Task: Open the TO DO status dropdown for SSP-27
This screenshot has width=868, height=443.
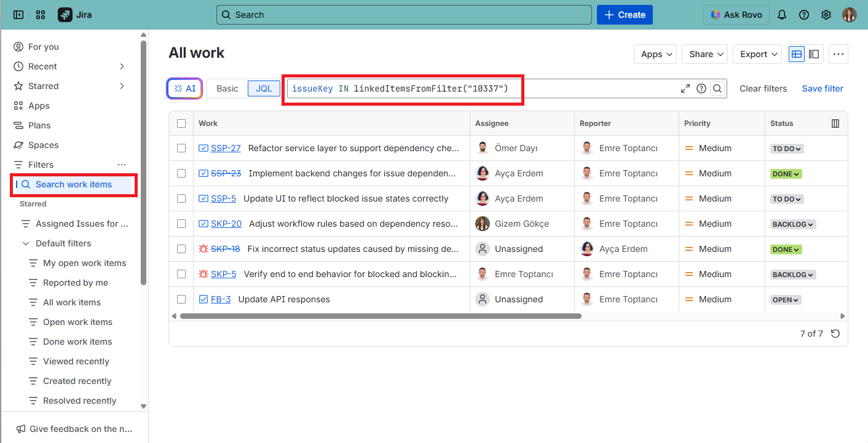Action: coord(787,149)
